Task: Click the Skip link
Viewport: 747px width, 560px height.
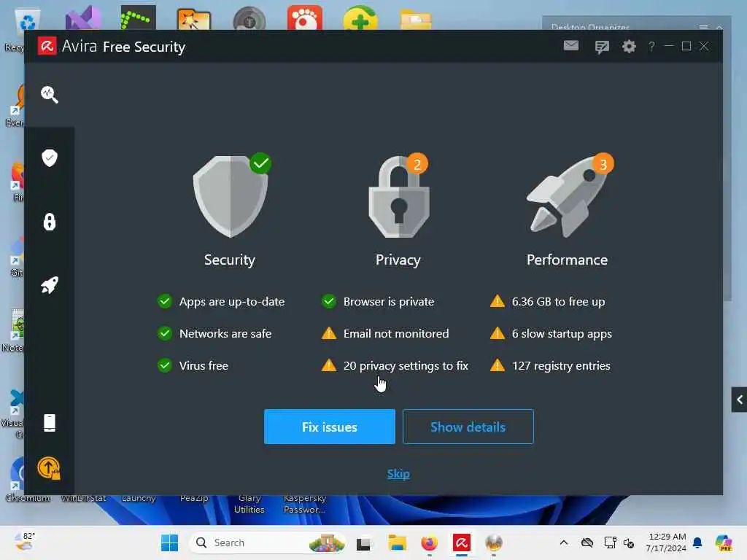Action: [398, 474]
